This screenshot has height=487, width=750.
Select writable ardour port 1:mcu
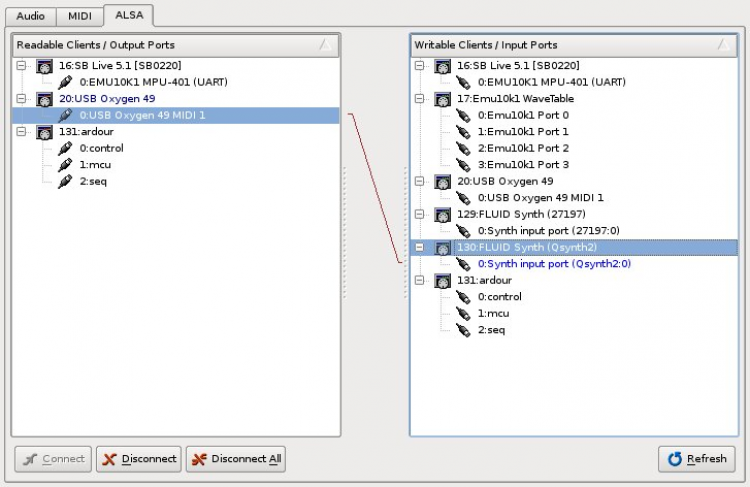[494, 313]
